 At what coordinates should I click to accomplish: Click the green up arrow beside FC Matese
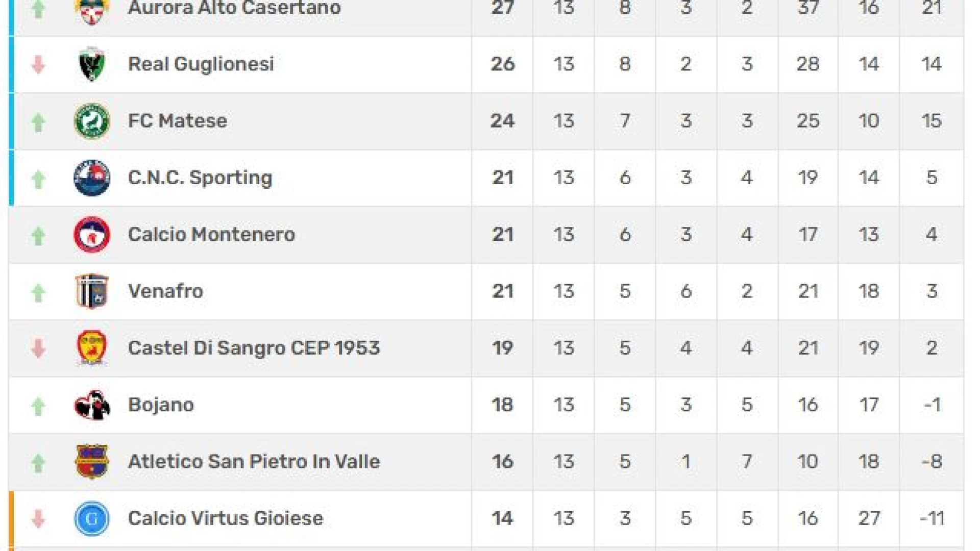tap(38, 122)
